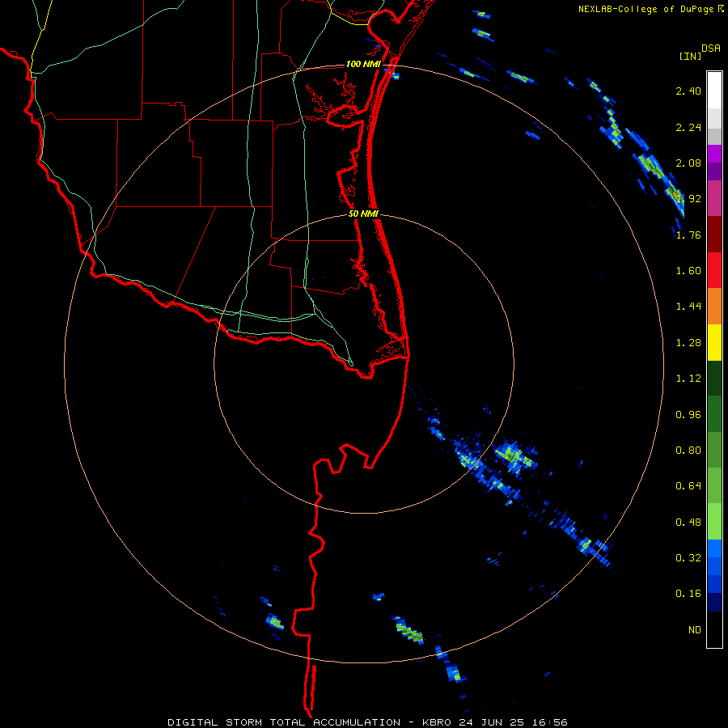Select the 2.24 legend value
The height and width of the screenshot is (728, 728).
pos(688,127)
